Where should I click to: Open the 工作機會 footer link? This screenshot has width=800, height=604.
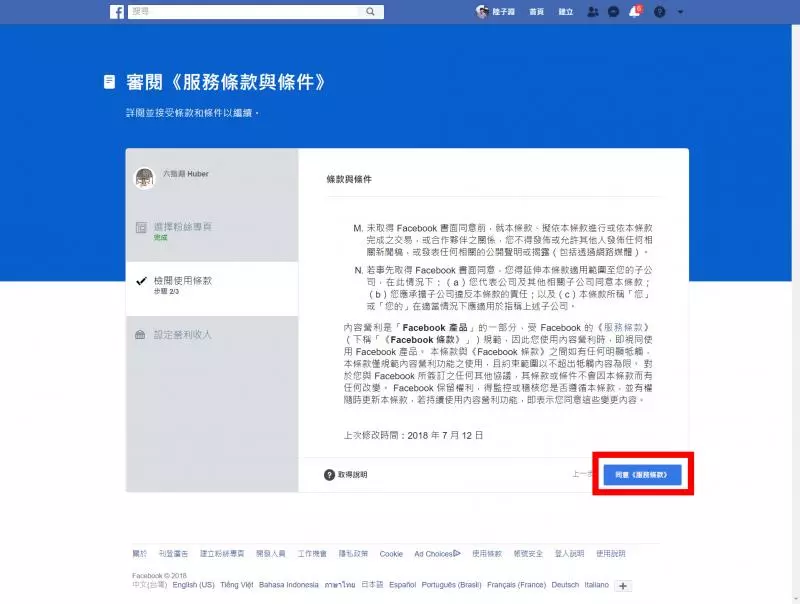pyautogui.click(x=312, y=553)
